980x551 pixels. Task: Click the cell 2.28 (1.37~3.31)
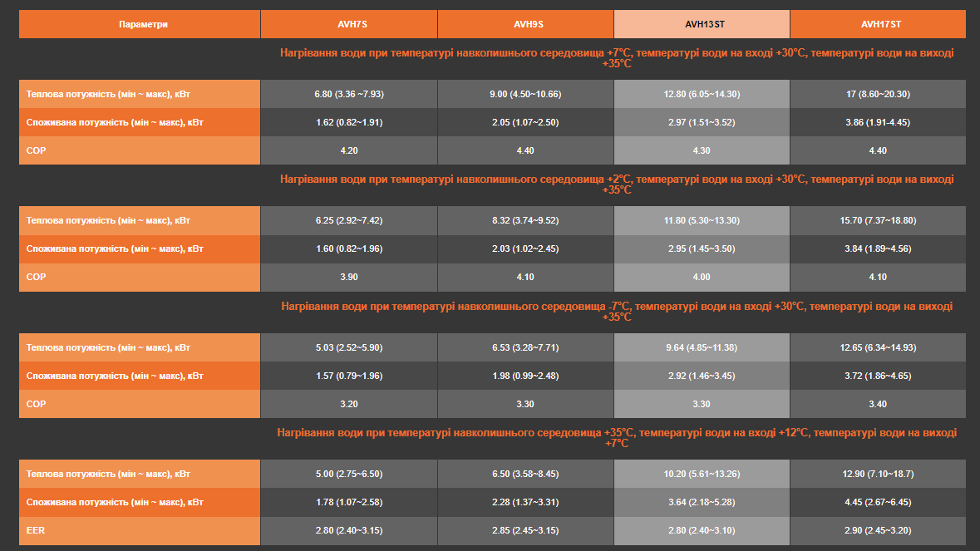[x=524, y=502]
